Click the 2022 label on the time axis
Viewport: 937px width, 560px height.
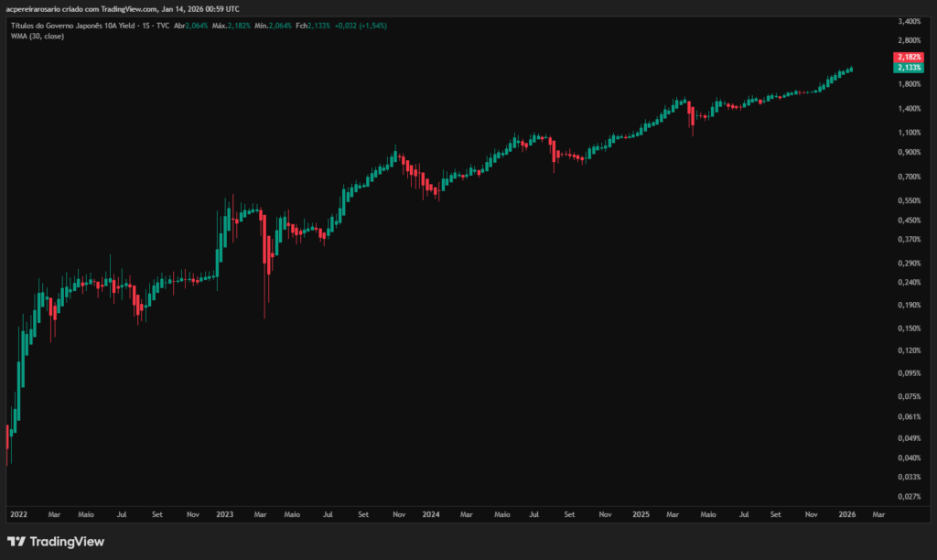[18, 514]
